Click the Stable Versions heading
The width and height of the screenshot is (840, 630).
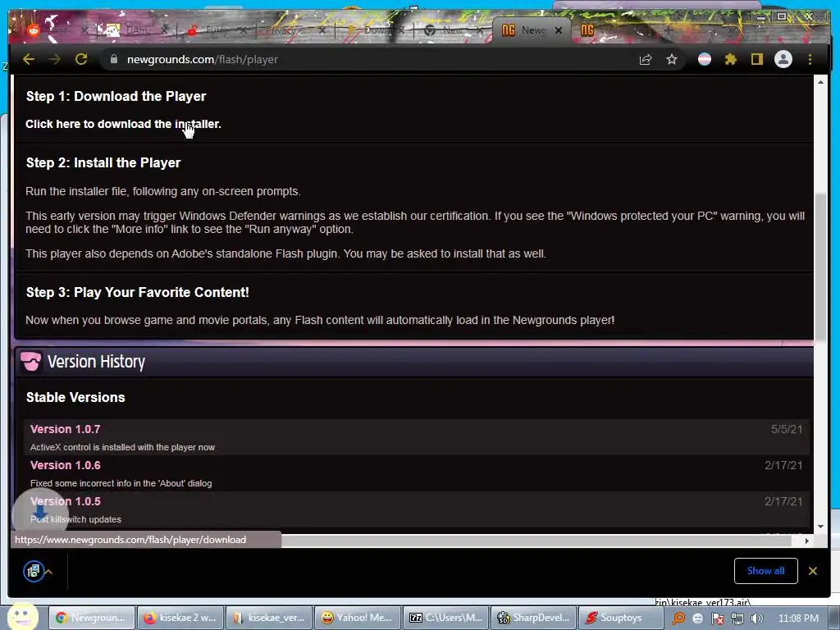[75, 398]
